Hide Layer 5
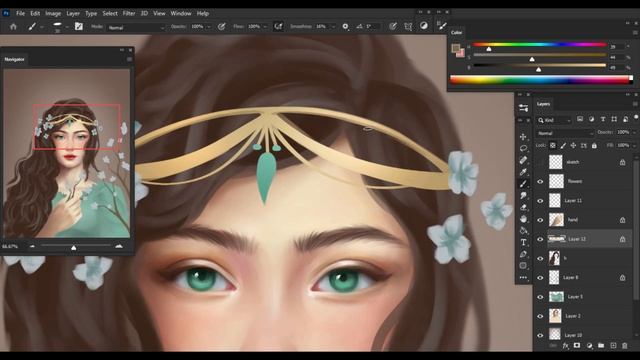 pyautogui.click(x=540, y=297)
